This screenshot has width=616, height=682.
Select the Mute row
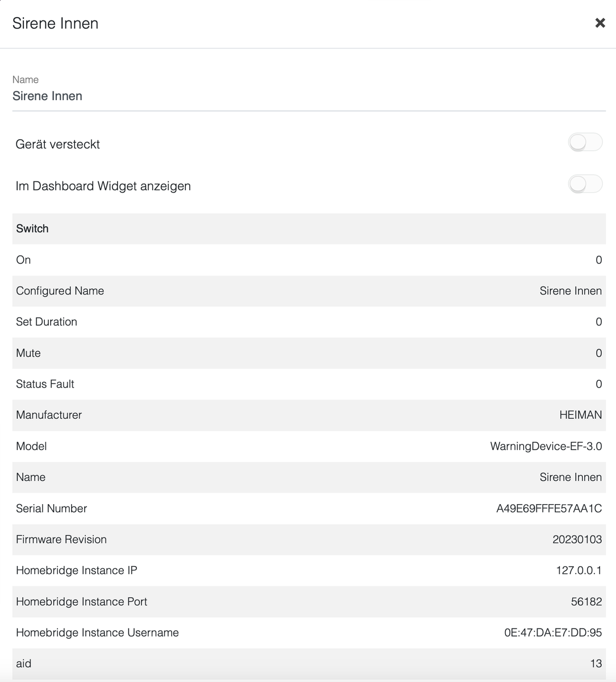[309, 353]
